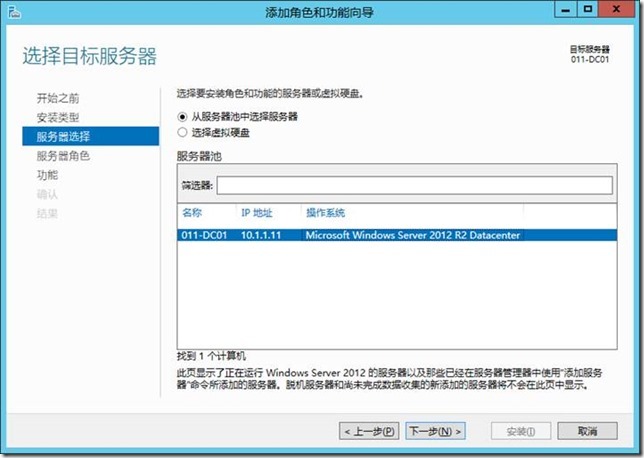Viewport: 644px width, 458px height.
Task: Select 从服务器池中选择服务器 radio button
Action: click(x=182, y=117)
